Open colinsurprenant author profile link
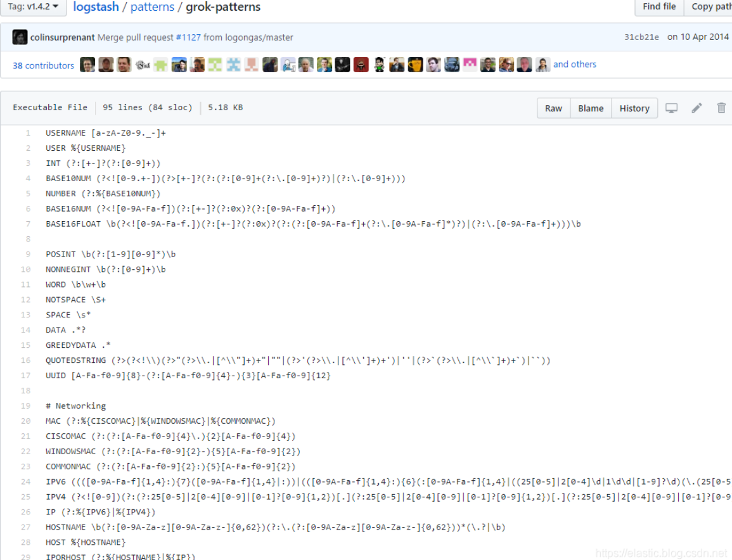Viewport: 732px width, 560px height. 63,37
